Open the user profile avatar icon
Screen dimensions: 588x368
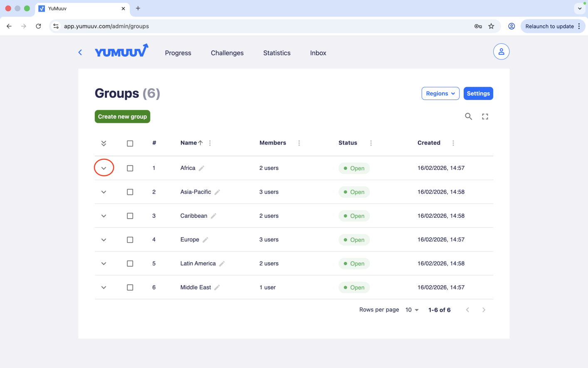(x=501, y=52)
